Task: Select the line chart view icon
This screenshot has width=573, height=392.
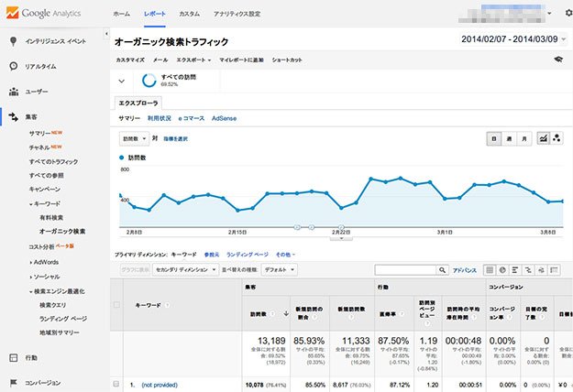Action: [x=544, y=138]
